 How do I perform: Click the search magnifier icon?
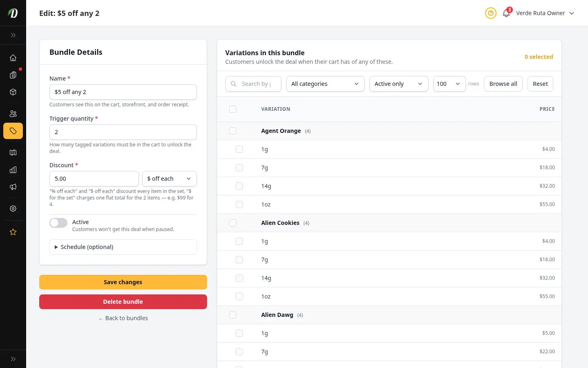coord(234,84)
